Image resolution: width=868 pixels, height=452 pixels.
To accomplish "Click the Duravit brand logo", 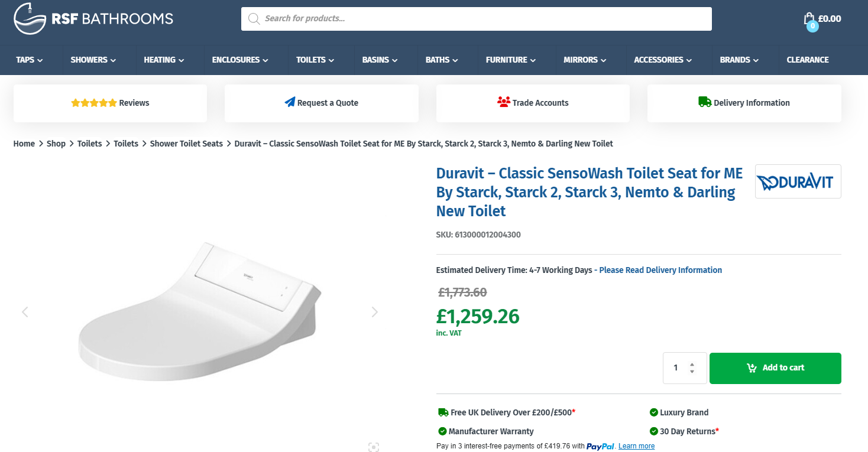I will coord(798,181).
